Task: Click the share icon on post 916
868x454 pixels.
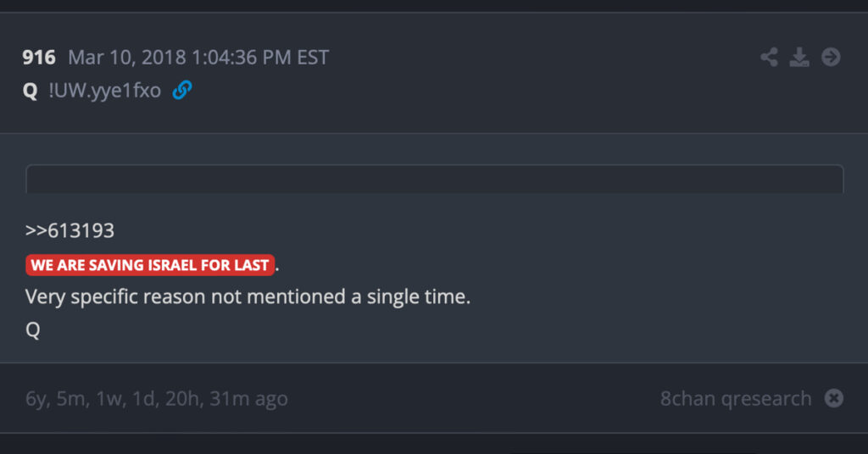Action: click(x=769, y=58)
